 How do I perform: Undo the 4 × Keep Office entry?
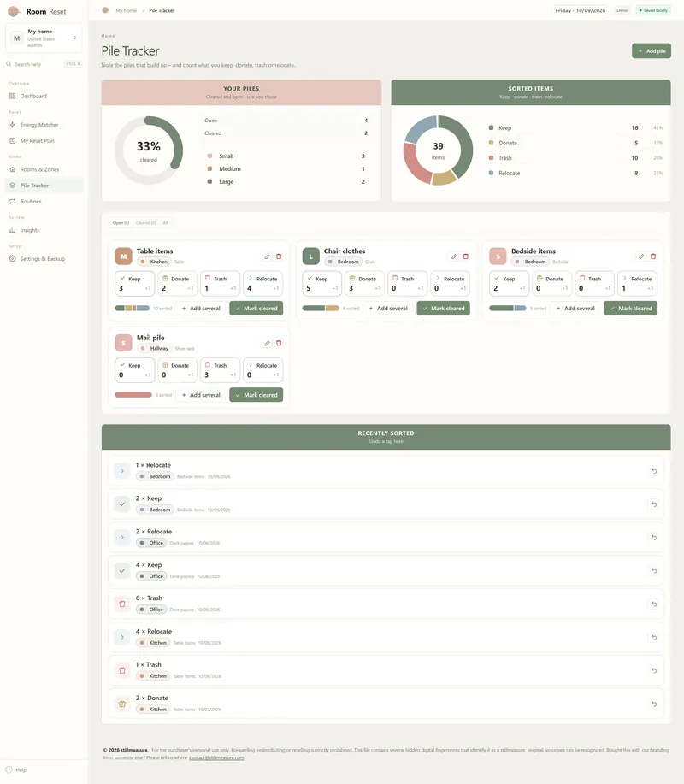653,570
